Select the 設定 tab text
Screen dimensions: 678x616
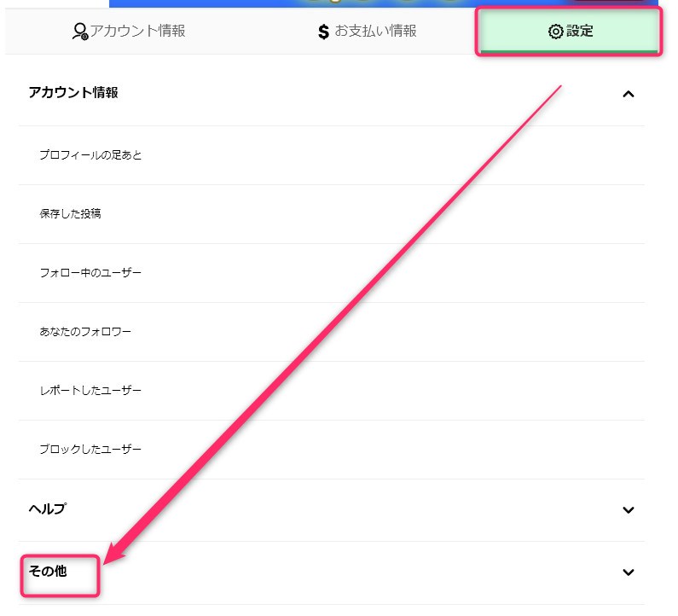580,32
